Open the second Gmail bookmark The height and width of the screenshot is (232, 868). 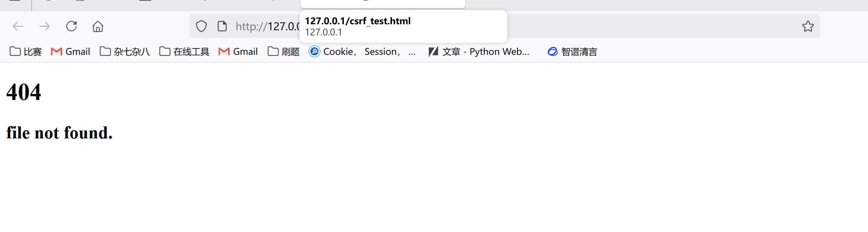coord(238,52)
